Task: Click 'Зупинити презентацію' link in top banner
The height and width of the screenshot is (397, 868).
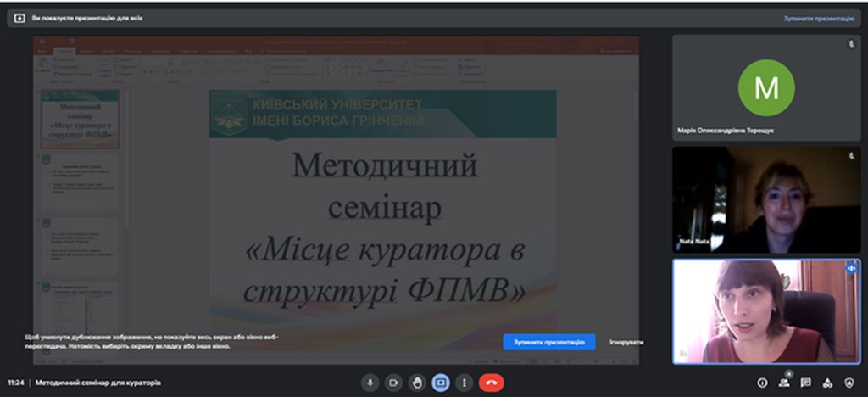Action: click(x=819, y=18)
